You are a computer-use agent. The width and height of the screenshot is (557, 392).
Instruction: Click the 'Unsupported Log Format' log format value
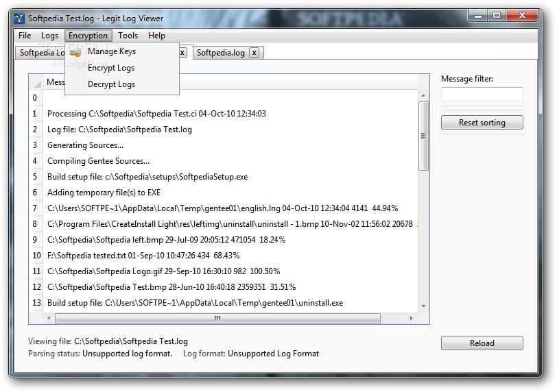273,354
